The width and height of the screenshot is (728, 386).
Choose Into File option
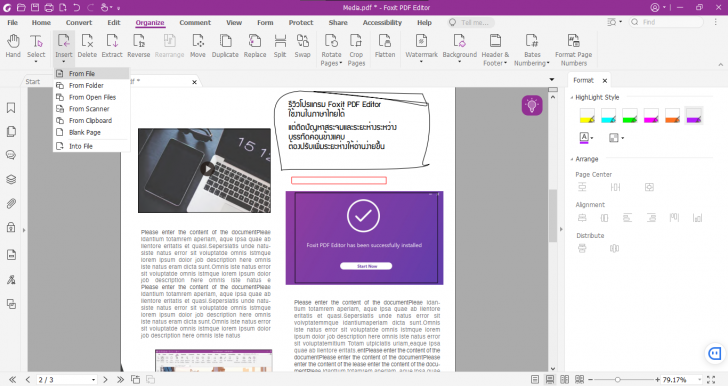[x=91, y=146]
